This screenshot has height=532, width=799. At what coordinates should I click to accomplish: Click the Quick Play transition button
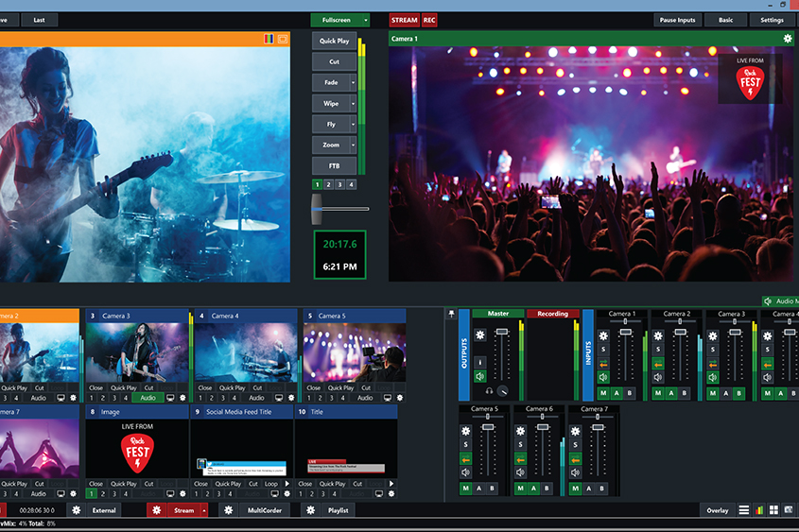[334, 41]
